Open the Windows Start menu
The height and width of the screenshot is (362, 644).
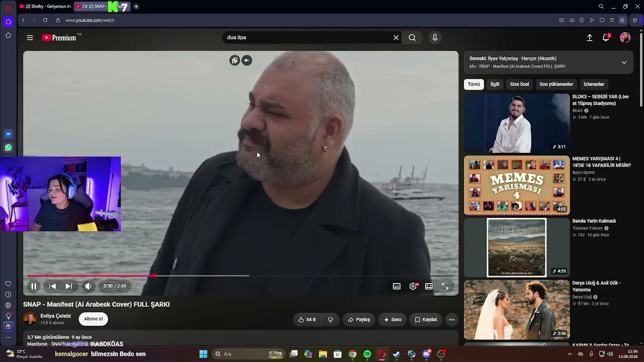(203, 354)
